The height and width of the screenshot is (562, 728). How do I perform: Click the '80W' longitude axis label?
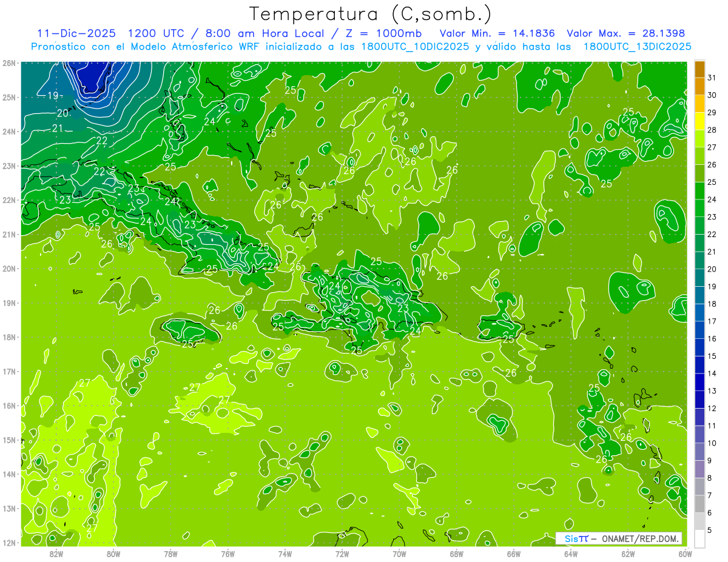(113, 554)
